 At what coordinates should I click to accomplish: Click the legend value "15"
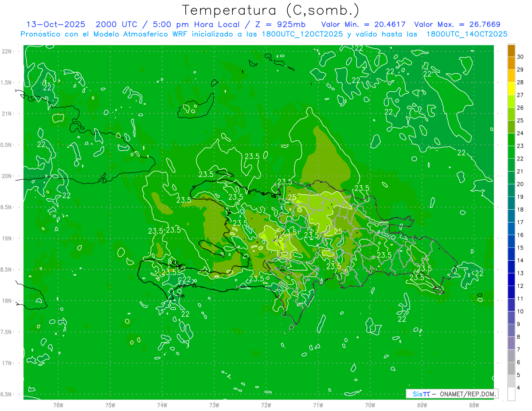(520, 247)
